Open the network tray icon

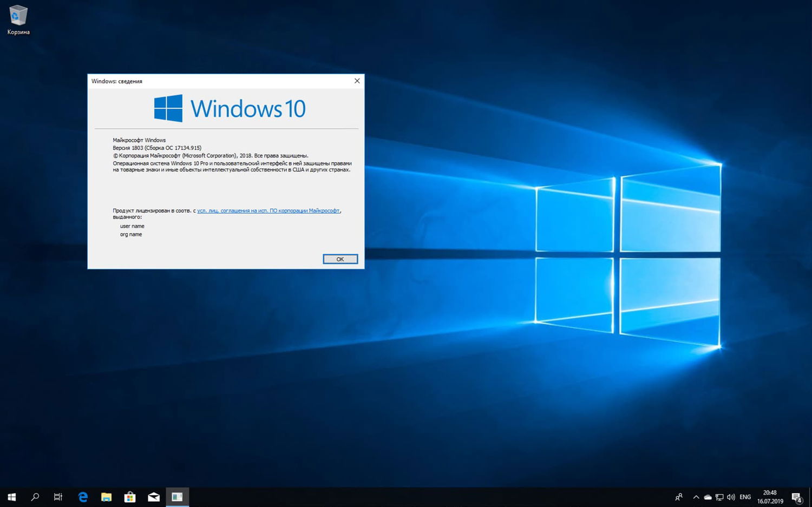coord(719,497)
